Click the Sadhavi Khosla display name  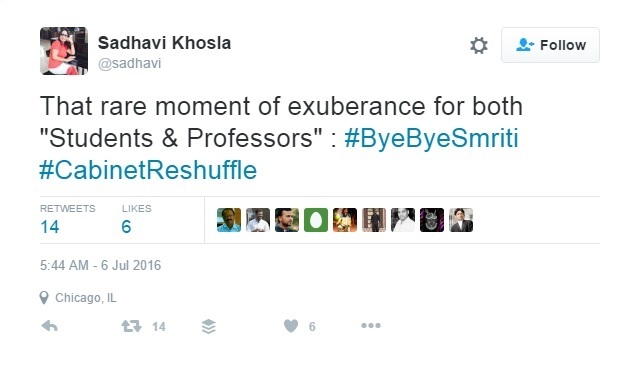coord(164,43)
